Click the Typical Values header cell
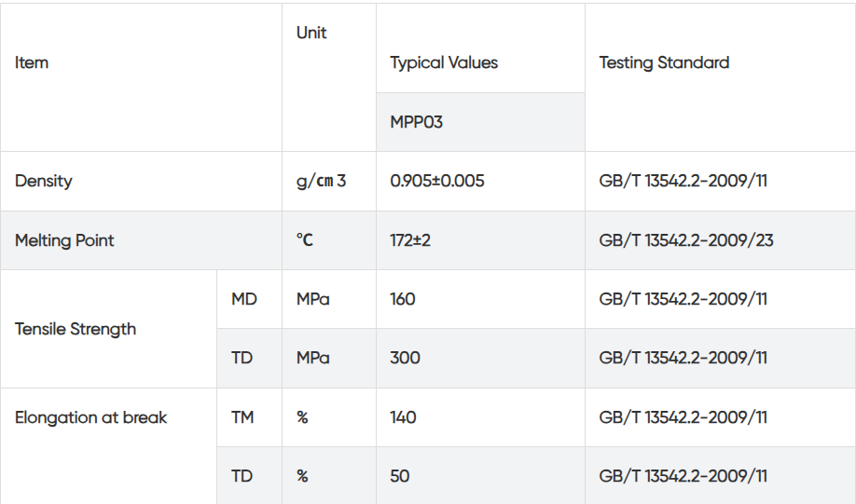The height and width of the screenshot is (504, 856). 444,63
